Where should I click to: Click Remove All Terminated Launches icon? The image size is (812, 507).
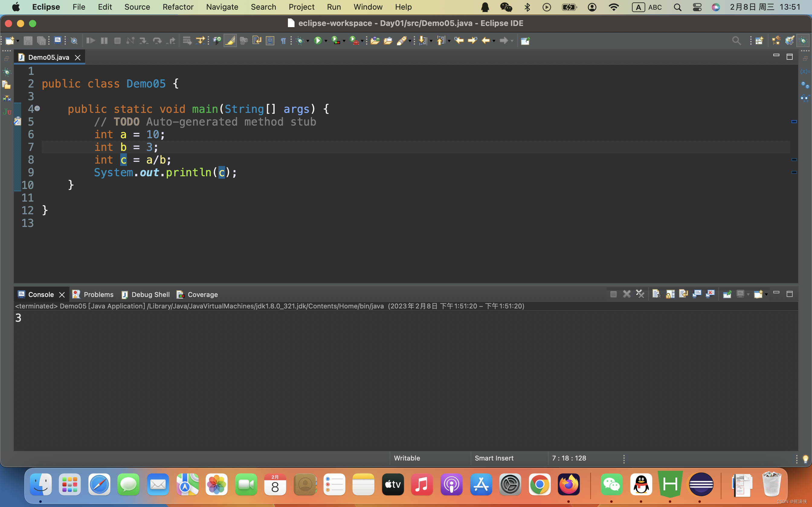coord(640,294)
